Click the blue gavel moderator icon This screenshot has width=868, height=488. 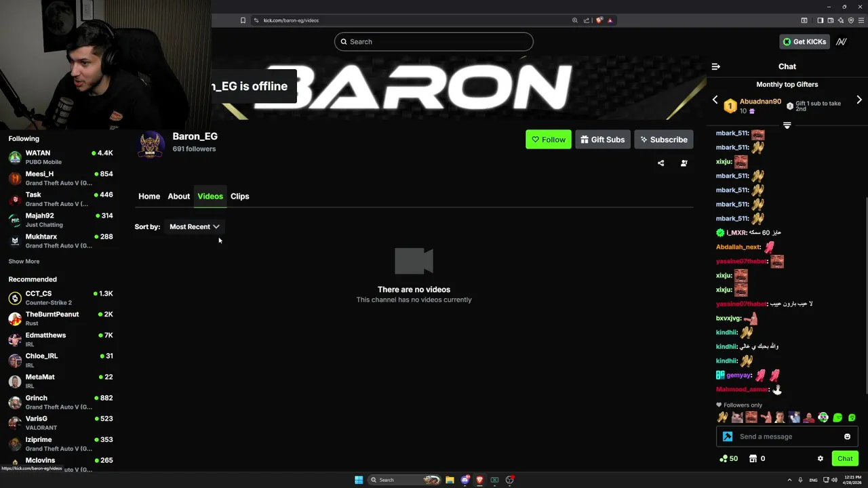[728, 436]
